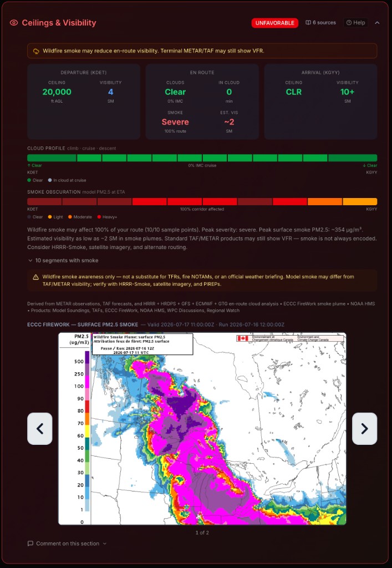Click the departure ceiling value 20,000
Image resolution: width=392 pixels, height=568 pixels.
click(57, 92)
